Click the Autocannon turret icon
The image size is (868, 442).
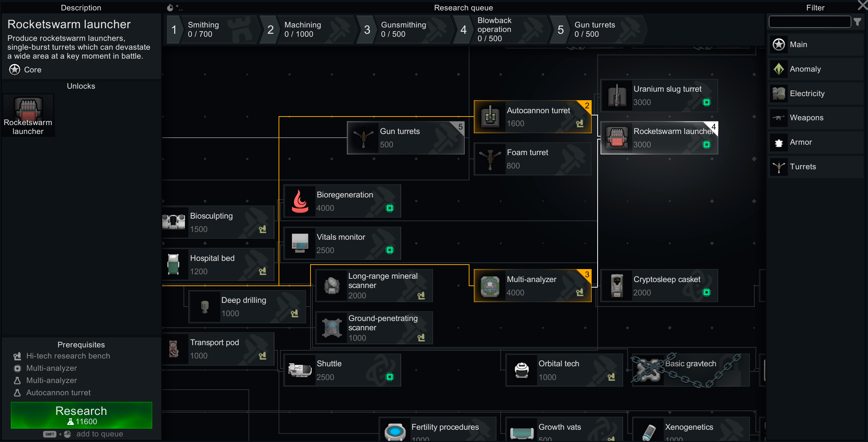click(x=490, y=117)
